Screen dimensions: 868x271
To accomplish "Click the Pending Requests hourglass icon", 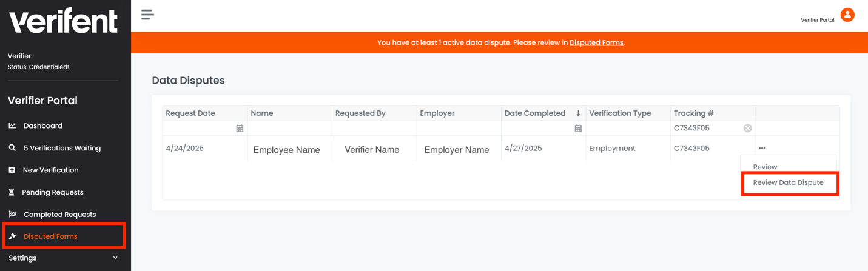I will coord(12,192).
